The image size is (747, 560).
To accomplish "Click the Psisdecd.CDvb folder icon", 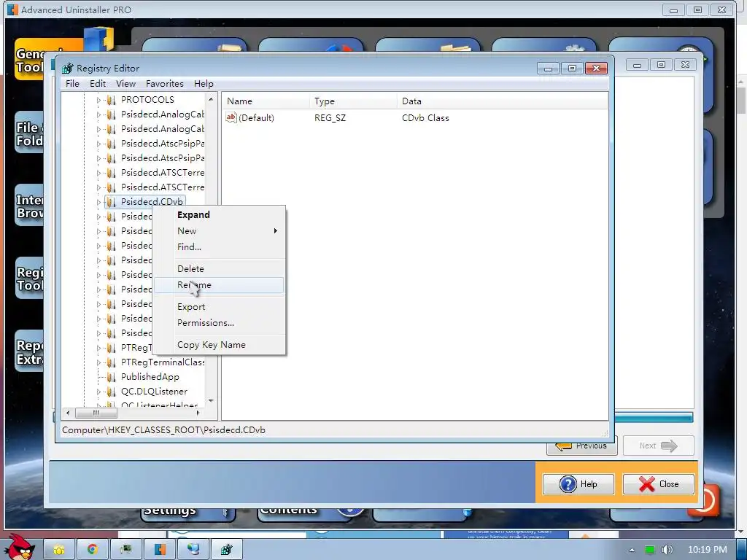I will click(x=111, y=202).
